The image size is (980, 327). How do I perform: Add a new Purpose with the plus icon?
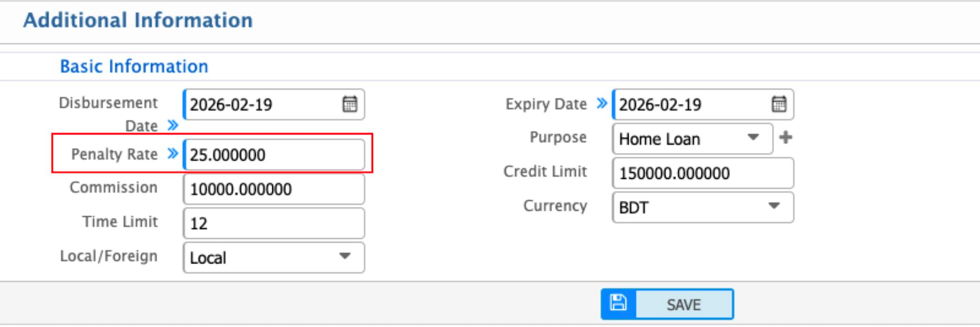[x=785, y=138]
